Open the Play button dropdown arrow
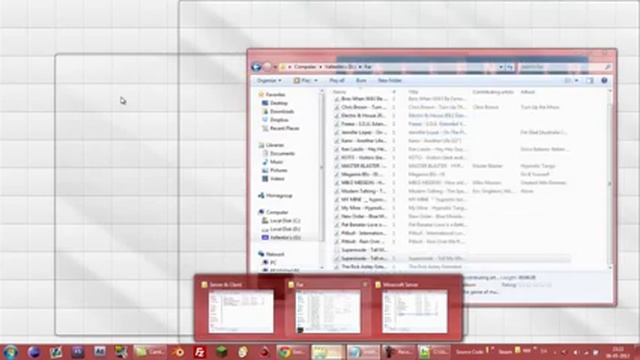The height and width of the screenshot is (360, 640). [x=316, y=80]
